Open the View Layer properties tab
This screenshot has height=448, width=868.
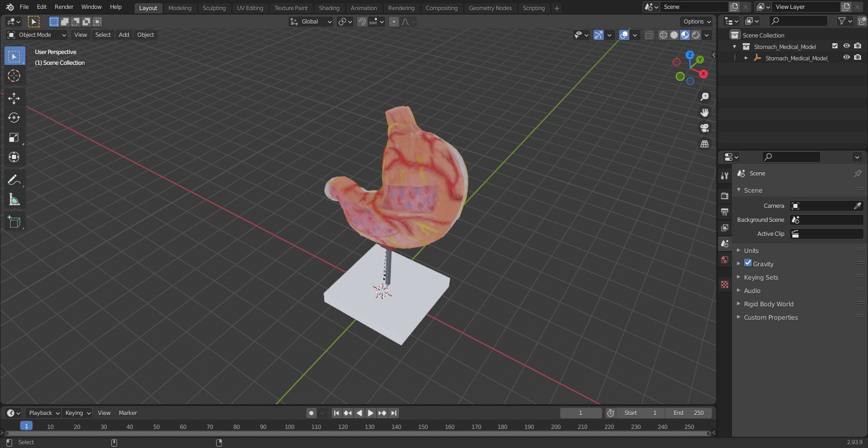pyautogui.click(x=724, y=227)
